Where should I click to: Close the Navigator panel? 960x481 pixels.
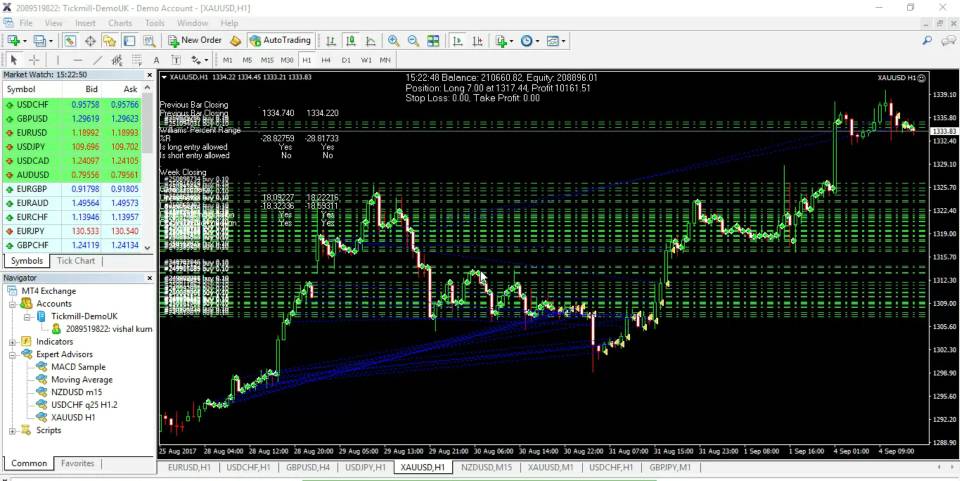click(149, 277)
